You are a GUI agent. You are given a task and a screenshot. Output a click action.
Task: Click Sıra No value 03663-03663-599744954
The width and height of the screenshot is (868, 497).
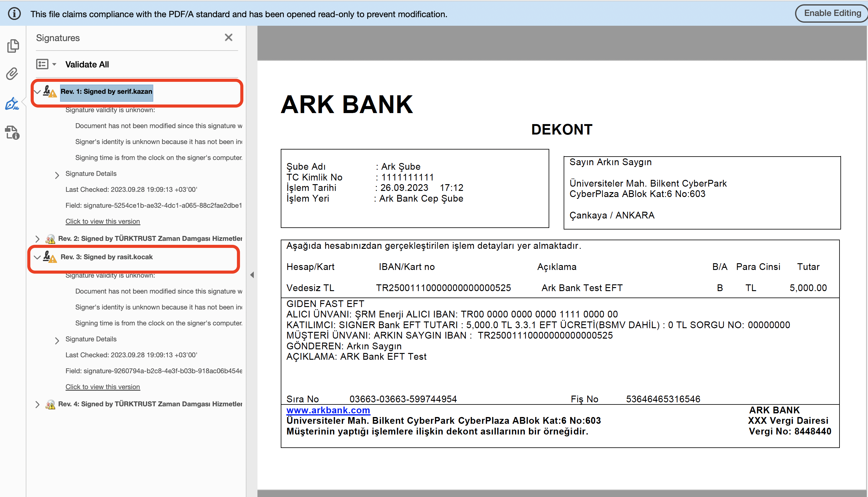(x=403, y=399)
